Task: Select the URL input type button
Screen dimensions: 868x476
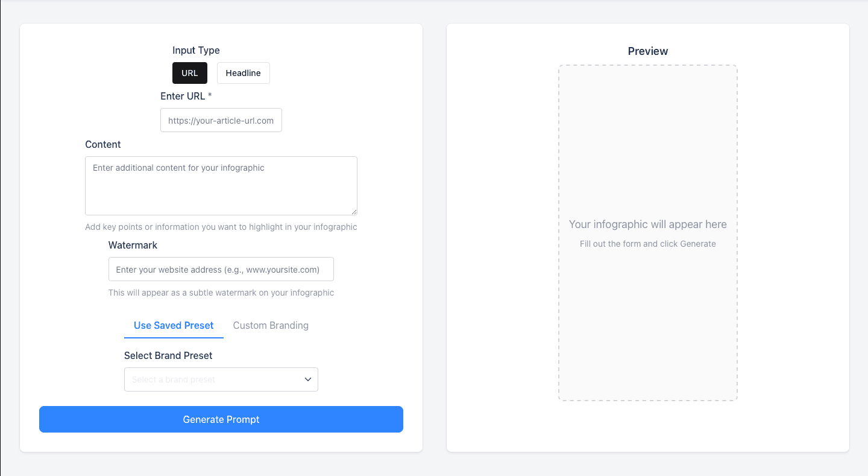Action: [189, 73]
